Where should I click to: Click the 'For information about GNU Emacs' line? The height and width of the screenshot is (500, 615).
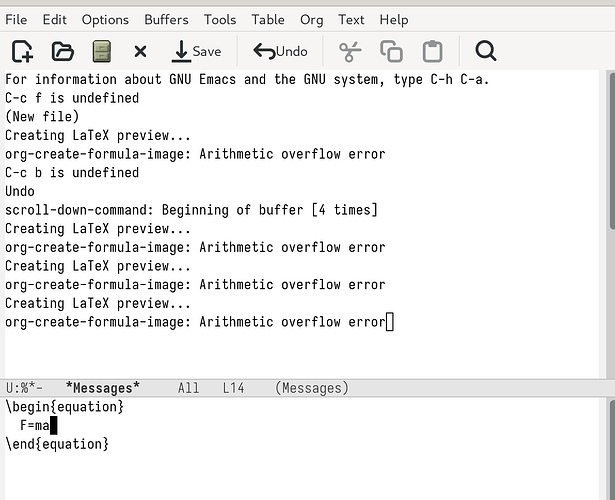point(247,79)
